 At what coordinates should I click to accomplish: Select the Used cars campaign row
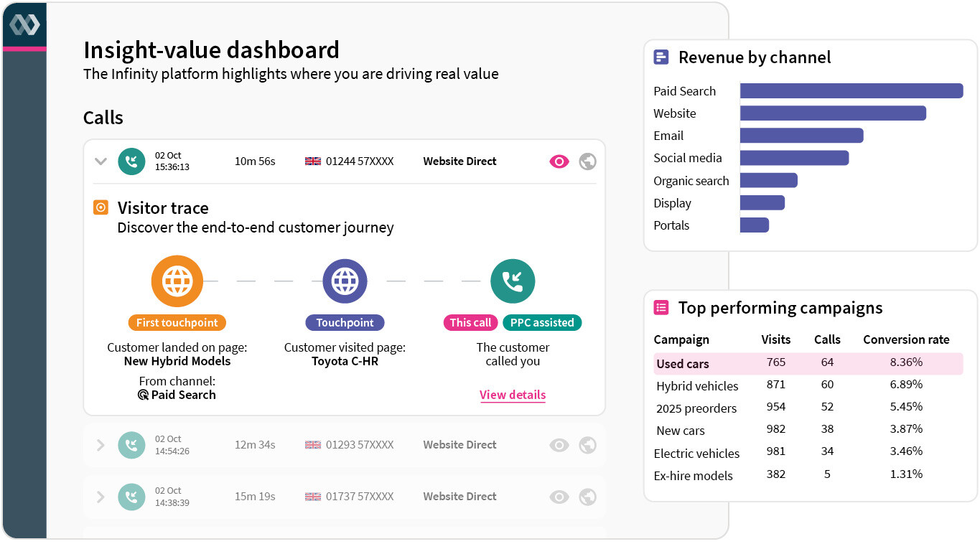coord(808,363)
